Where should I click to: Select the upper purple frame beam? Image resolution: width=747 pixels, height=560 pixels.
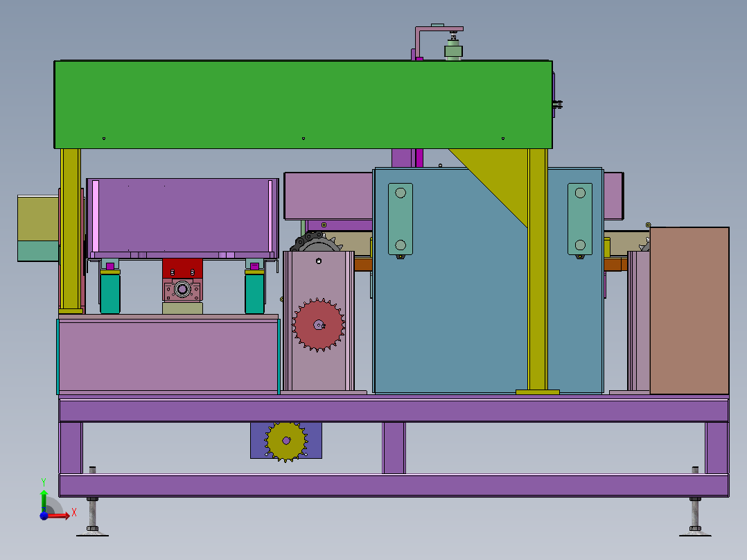coord(394,410)
